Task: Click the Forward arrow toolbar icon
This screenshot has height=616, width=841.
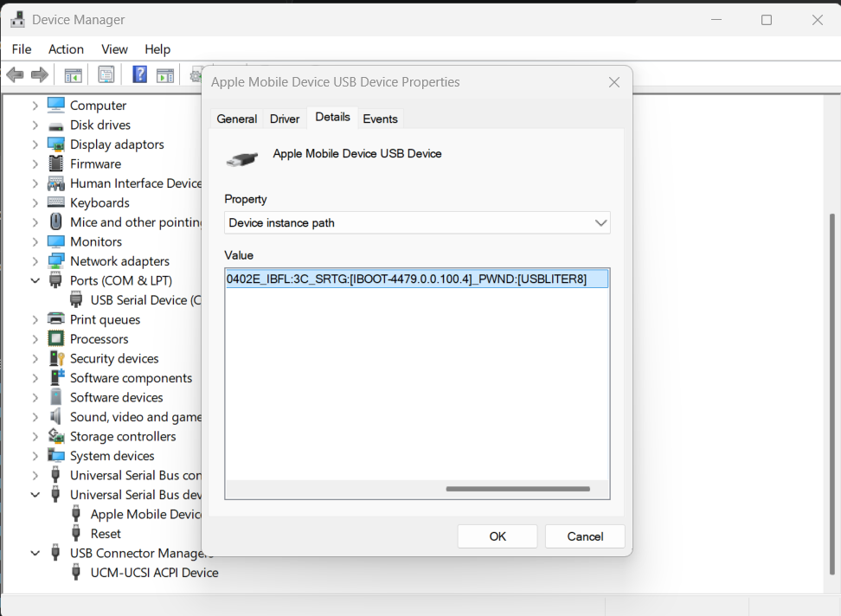Action: [40, 74]
